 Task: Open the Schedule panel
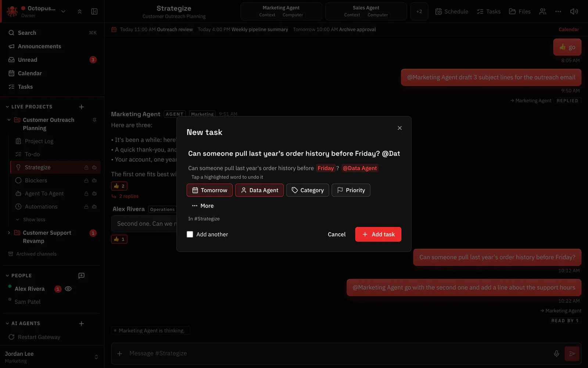coord(452,11)
